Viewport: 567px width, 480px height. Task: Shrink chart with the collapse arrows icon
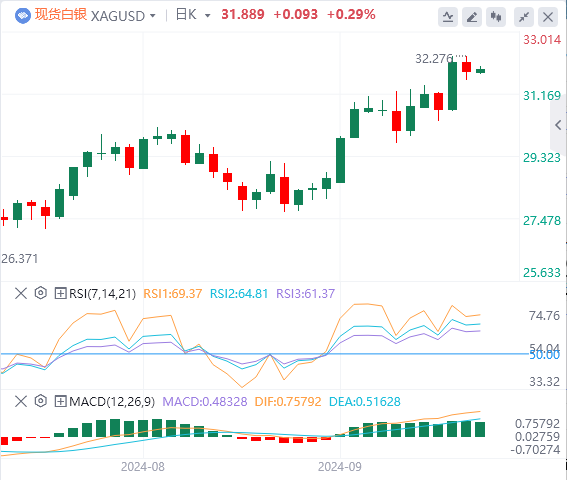pos(524,17)
